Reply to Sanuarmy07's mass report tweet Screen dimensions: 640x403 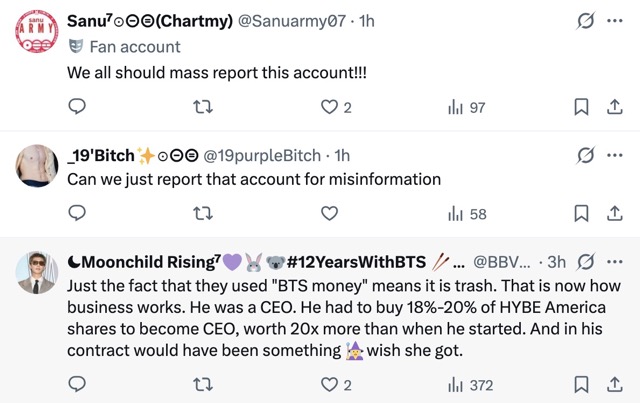click(78, 107)
